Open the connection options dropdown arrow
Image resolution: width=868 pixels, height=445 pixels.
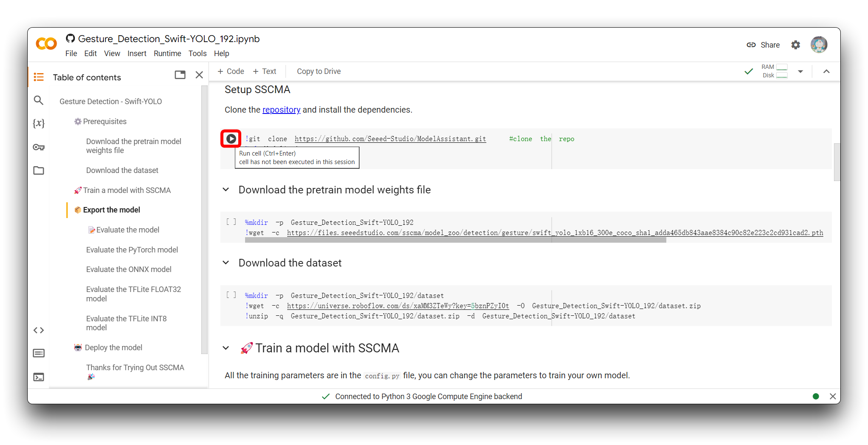(x=800, y=71)
